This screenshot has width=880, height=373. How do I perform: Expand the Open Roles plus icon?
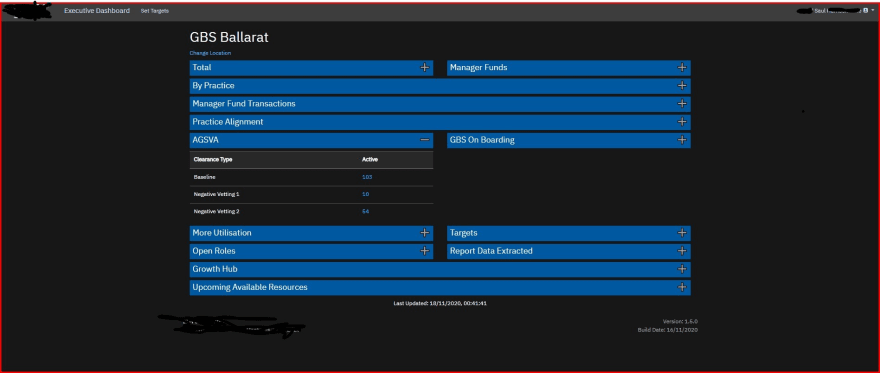coord(425,251)
